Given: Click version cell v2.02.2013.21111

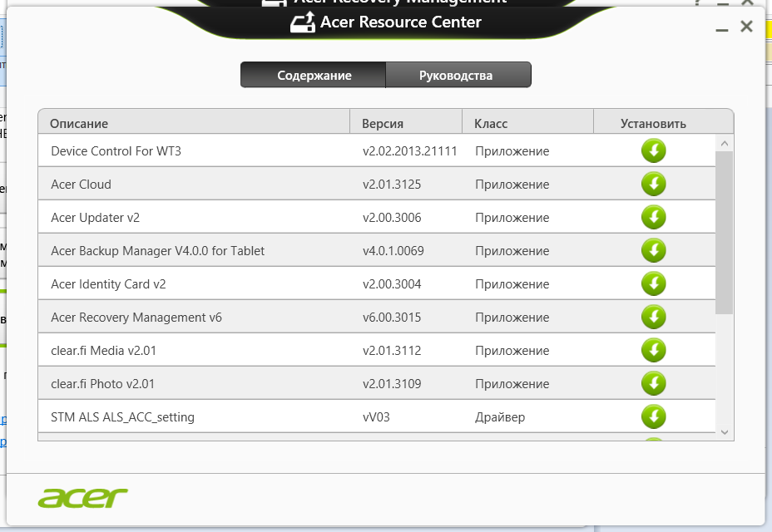Looking at the screenshot, I should coord(409,151).
